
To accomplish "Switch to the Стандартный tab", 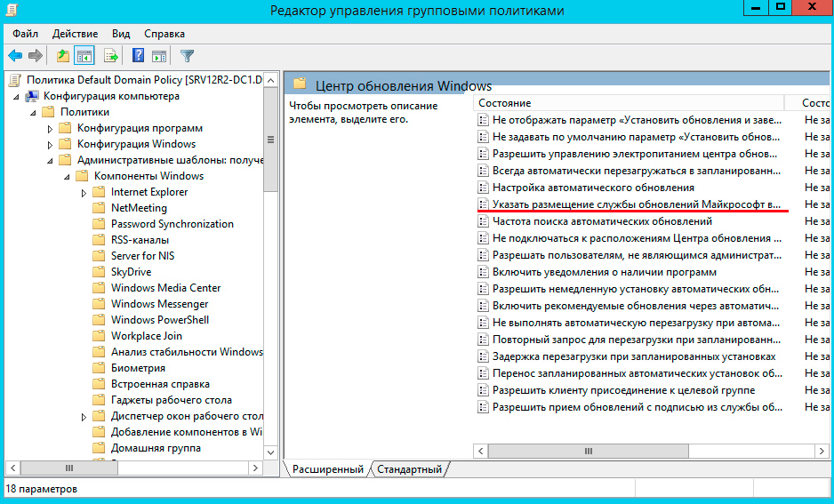I will (409, 469).
